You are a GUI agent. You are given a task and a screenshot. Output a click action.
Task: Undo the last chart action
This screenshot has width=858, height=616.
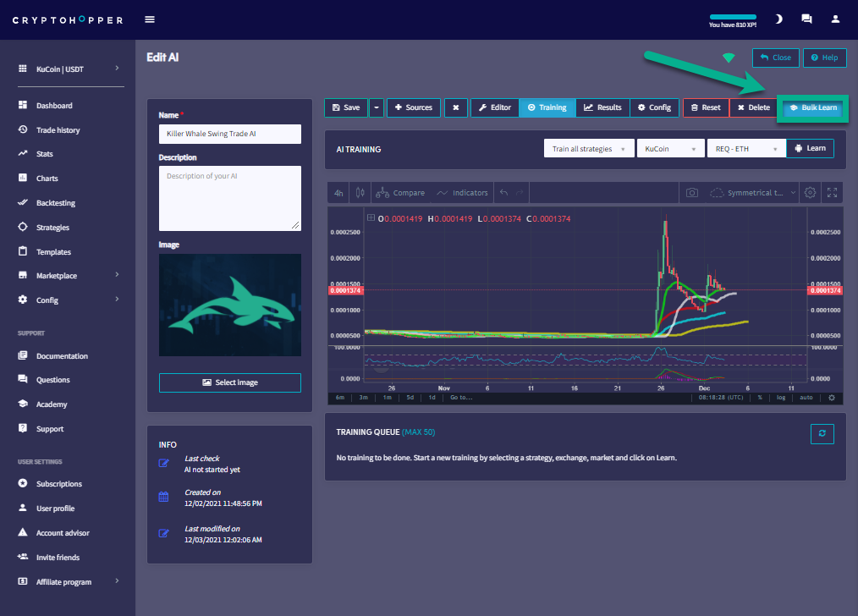pyautogui.click(x=504, y=193)
